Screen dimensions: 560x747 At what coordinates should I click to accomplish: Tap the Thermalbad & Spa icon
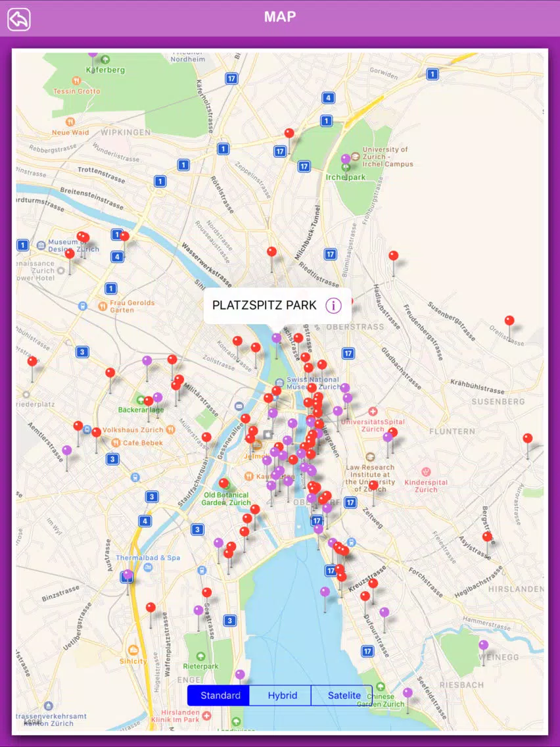point(148,567)
